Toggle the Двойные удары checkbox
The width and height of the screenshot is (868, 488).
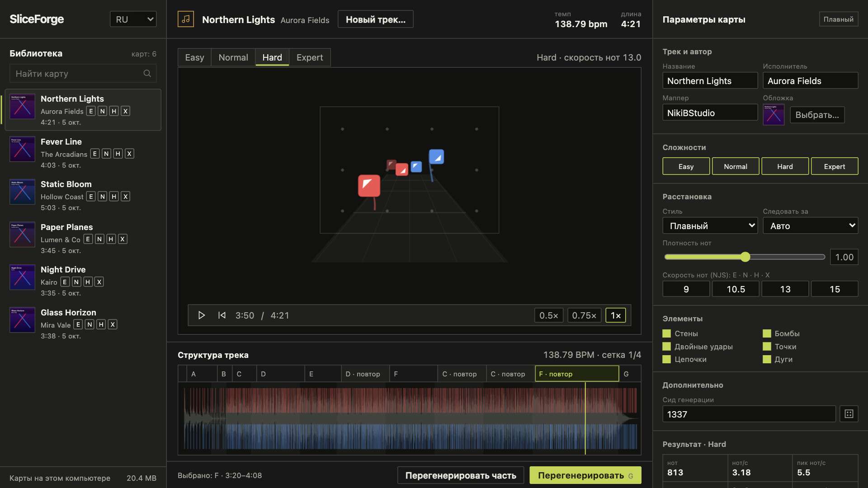click(666, 347)
